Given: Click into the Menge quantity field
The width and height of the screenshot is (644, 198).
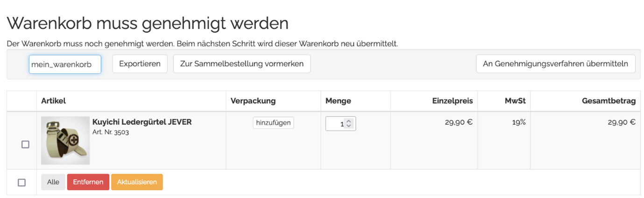Looking at the screenshot, I should 335,124.
